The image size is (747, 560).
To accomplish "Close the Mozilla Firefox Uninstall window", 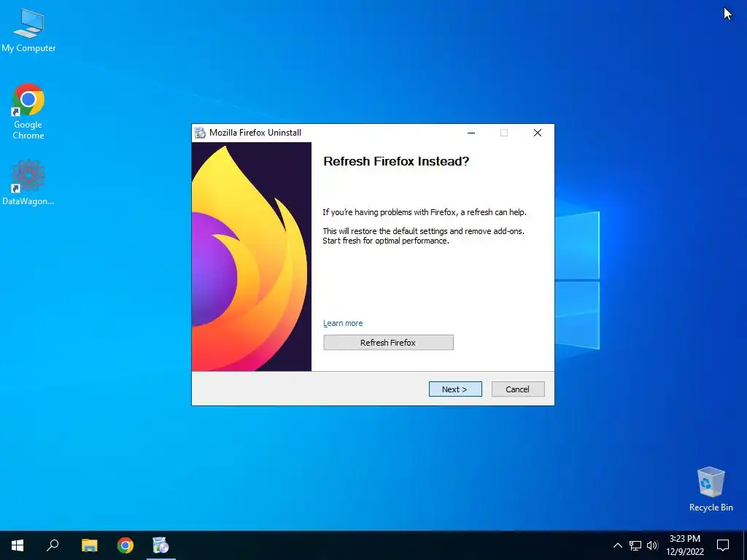I will tap(538, 133).
